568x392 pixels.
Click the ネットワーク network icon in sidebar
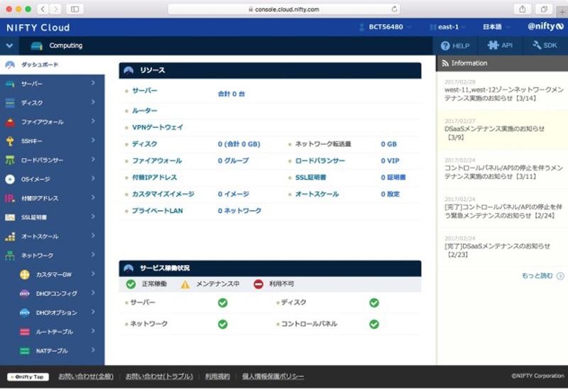click(x=10, y=256)
